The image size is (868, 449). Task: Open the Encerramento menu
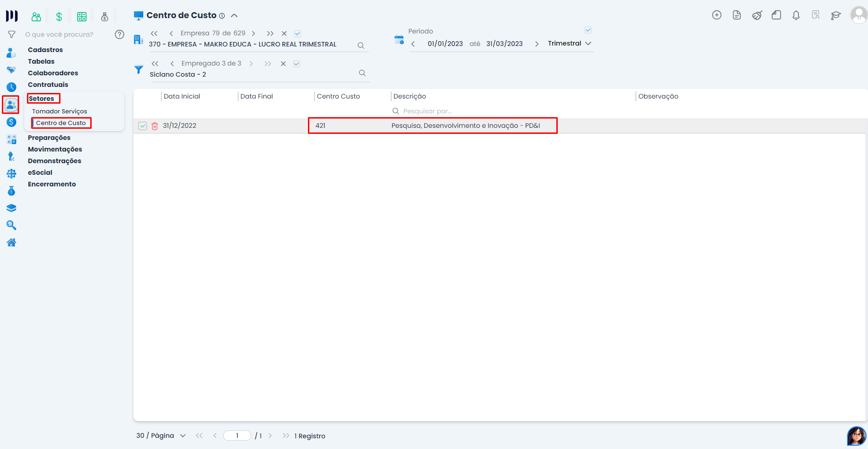(x=52, y=184)
